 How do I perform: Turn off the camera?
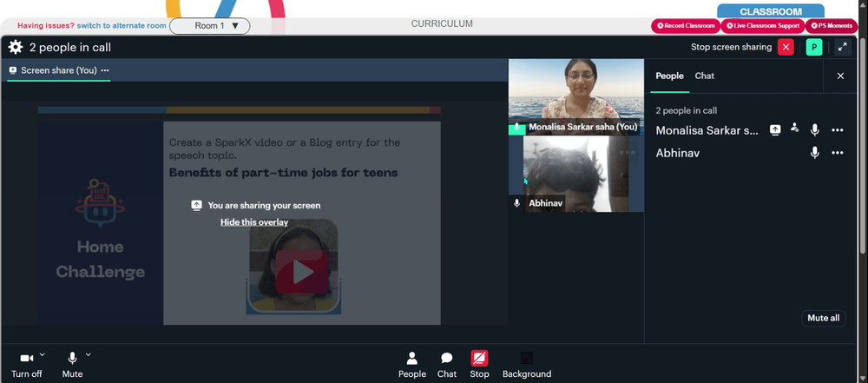(x=27, y=365)
